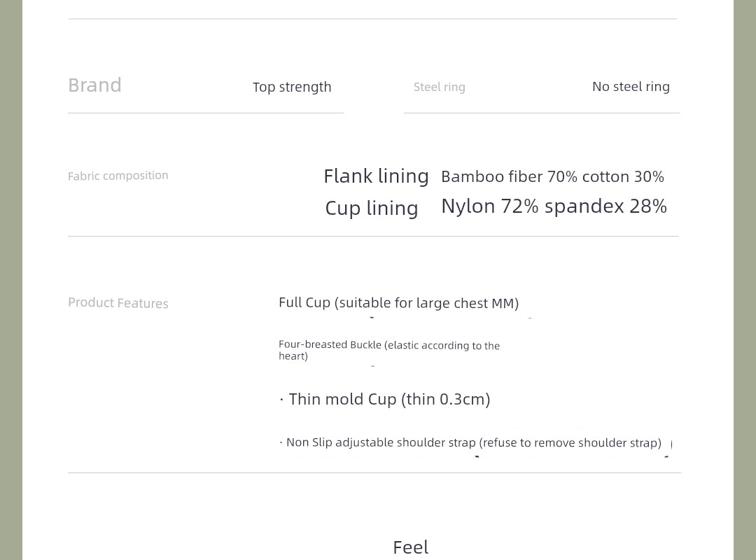Click the Cup lining label

(371, 209)
